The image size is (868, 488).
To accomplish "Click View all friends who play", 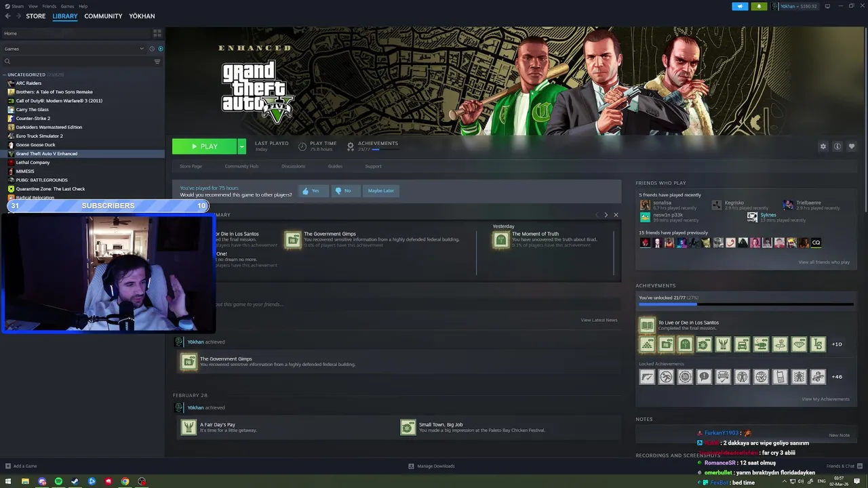I will click(x=824, y=262).
